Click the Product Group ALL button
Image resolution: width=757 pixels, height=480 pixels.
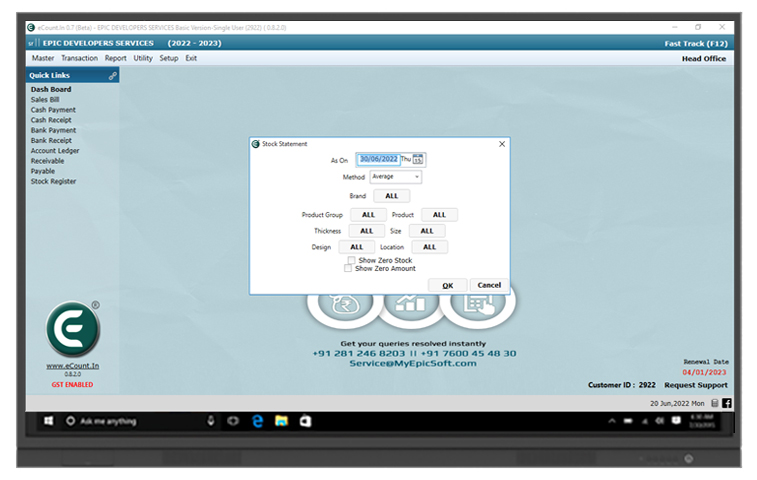[368, 215]
